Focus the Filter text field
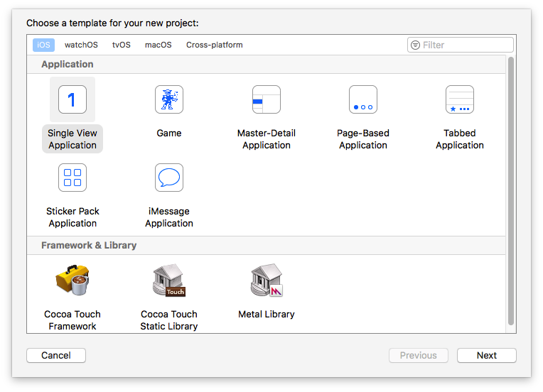The height and width of the screenshot is (392, 543). click(x=465, y=45)
